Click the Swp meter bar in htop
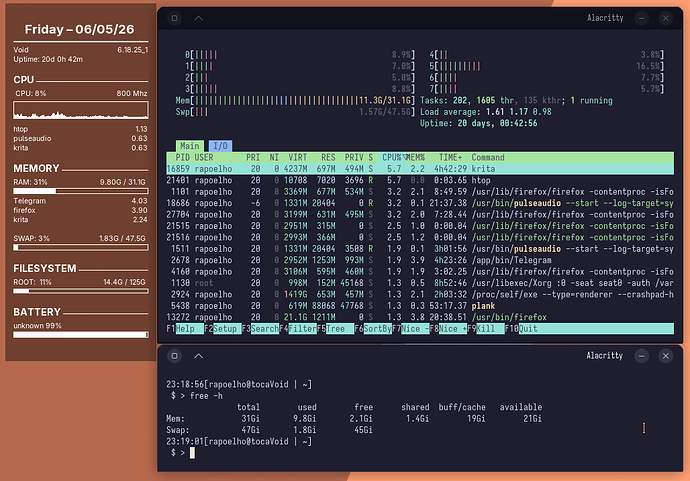Viewport: 690px width, 481px height. (295, 112)
